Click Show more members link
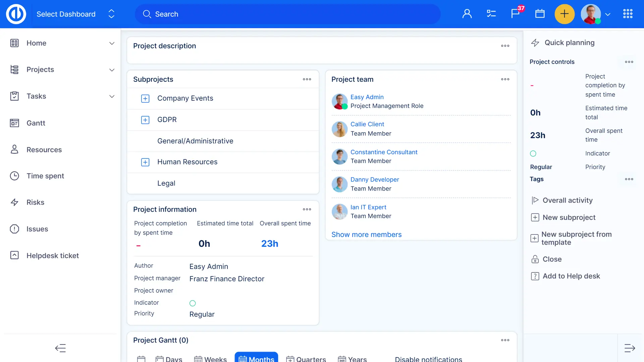 366,235
